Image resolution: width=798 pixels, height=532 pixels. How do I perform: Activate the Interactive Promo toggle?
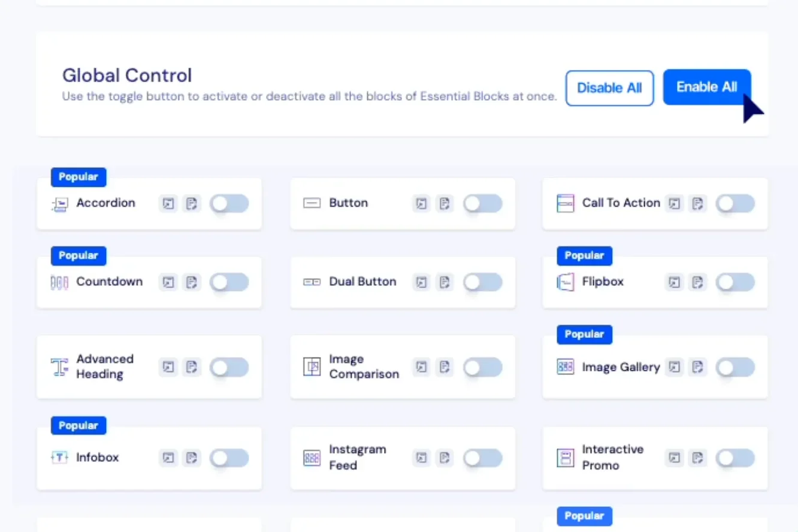pyautogui.click(x=736, y=458)
